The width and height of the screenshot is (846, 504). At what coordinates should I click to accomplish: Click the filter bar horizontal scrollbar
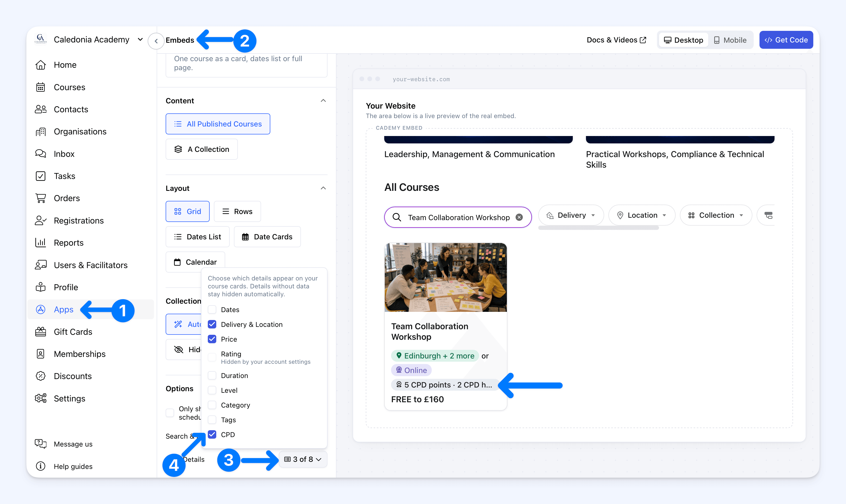(x=598, y=228)
